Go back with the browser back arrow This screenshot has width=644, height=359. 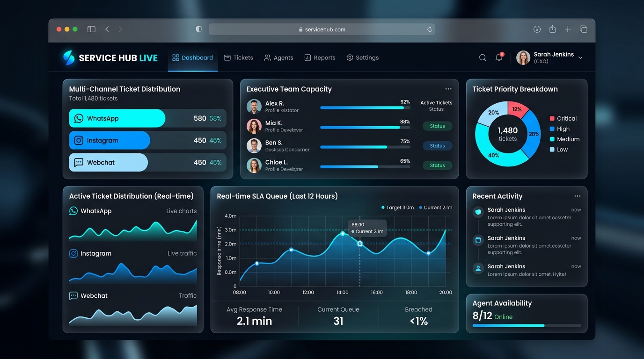(107, 29)
